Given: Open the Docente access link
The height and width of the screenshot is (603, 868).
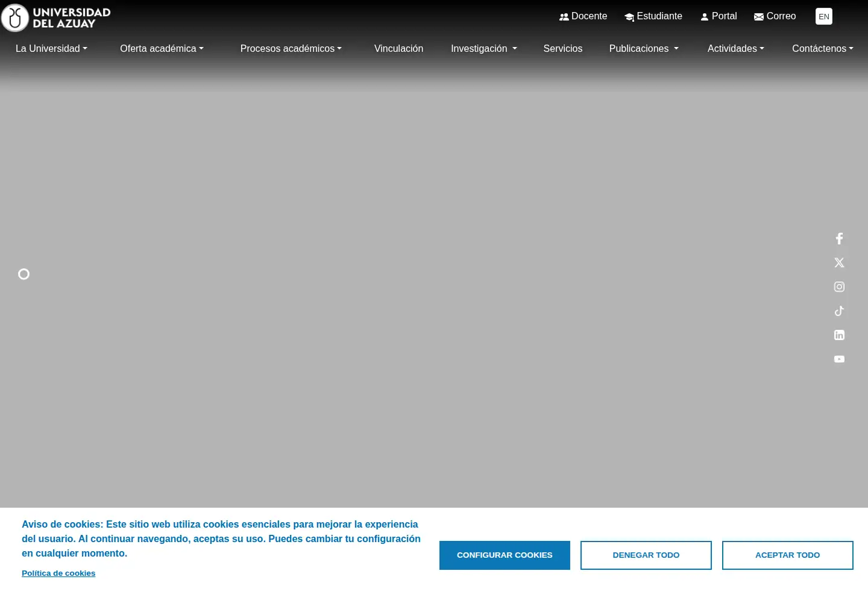Looking at the screenshot, I should coord(583,16).
